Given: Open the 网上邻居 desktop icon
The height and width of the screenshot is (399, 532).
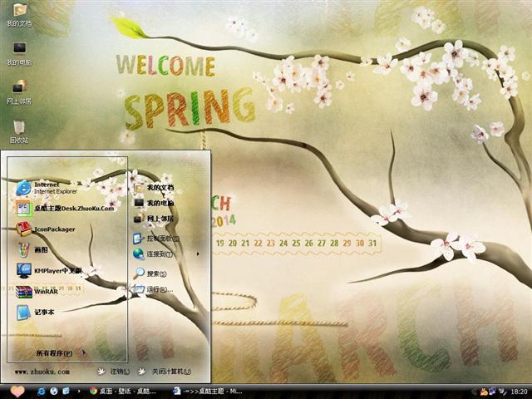Looking at the screenshot, I should [x=19, y=92].
